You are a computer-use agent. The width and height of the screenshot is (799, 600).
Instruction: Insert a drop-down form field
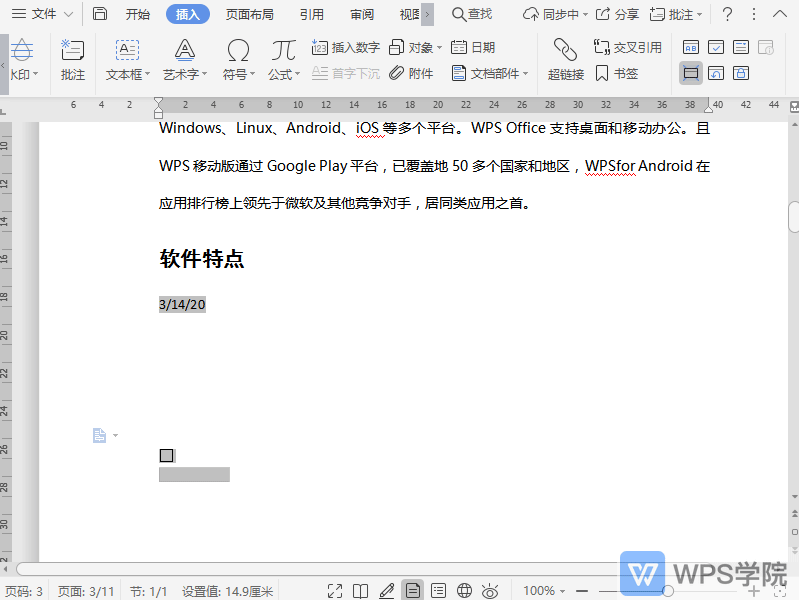tap(740, 47)
